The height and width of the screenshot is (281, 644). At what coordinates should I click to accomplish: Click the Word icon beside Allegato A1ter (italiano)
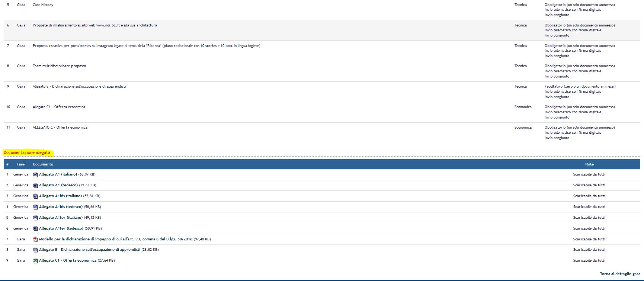pos(35,218)
